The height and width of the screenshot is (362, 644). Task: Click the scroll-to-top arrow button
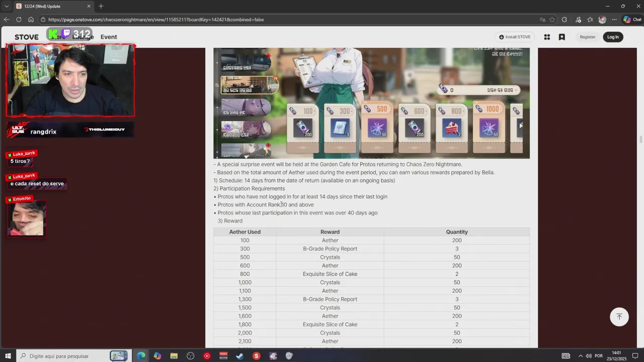(x=619, y=317)
